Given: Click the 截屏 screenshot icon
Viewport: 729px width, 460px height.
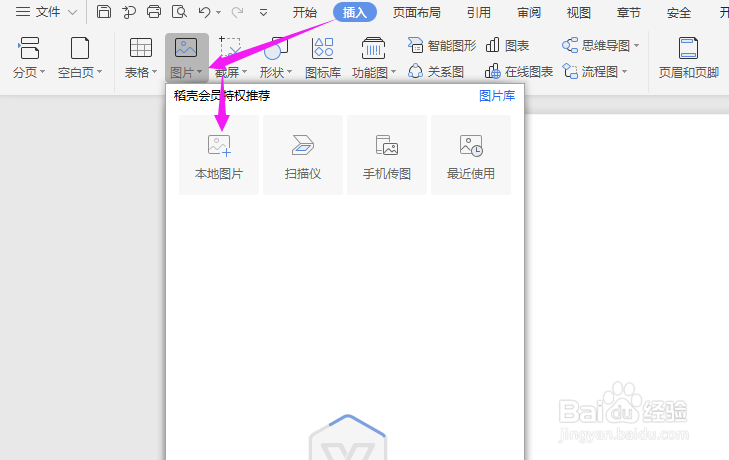Looking at the screenshot, I should [230, 47].
